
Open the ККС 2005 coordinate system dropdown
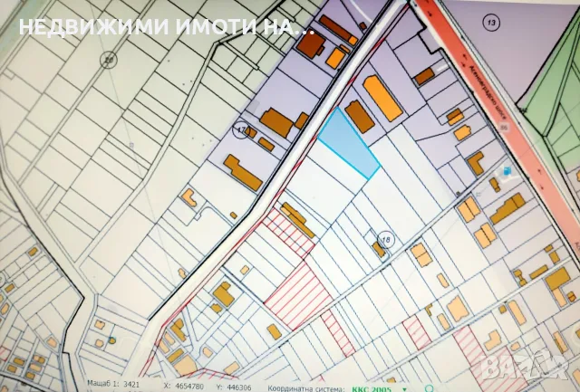click(377, 389)
